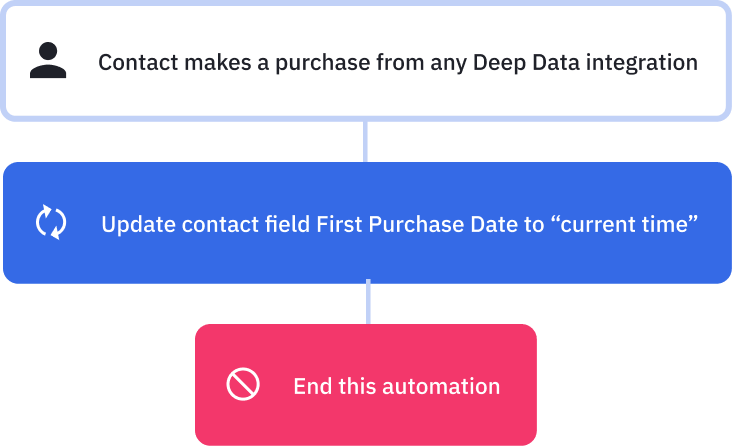
Task: Click the prohibition icon in red block
Action: point(243,385)
